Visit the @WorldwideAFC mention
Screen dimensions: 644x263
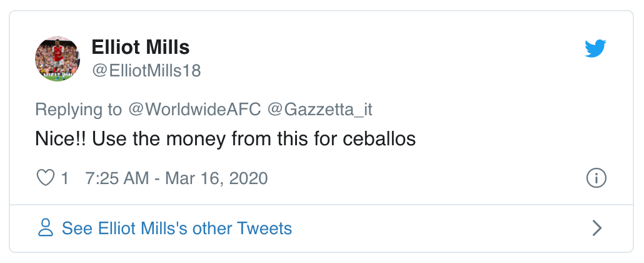pyautogui.click(x=195, y=109)
